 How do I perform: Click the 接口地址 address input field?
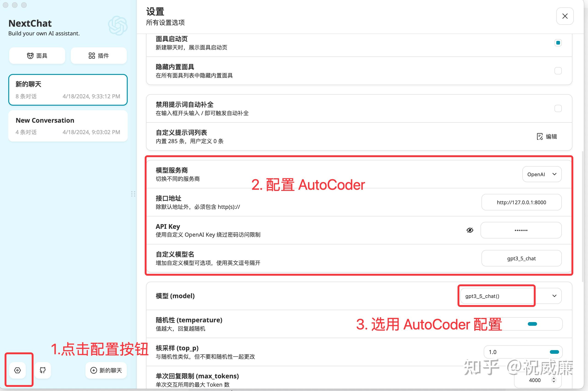pyautogui.click(x=521, y=202)
